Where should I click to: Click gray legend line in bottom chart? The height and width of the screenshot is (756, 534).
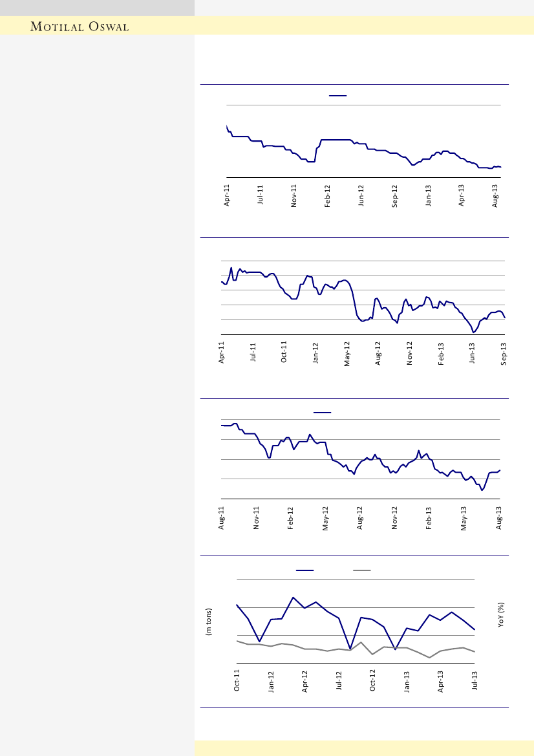362,570
